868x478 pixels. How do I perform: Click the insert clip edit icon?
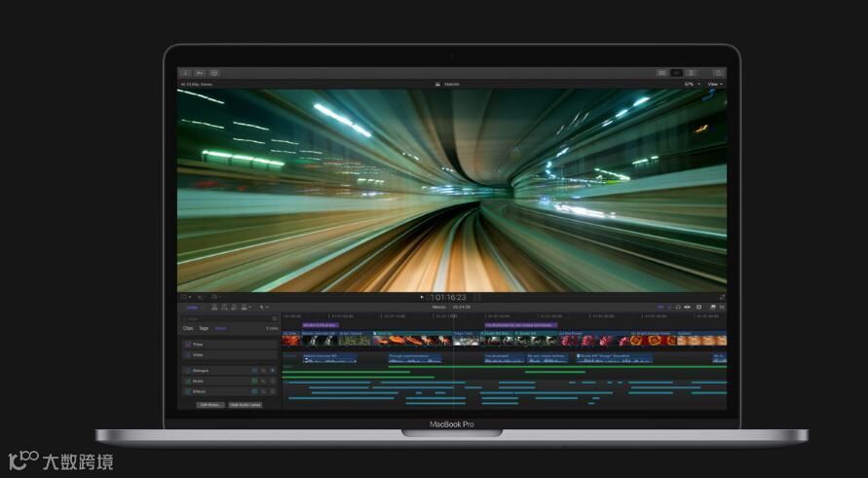pos(224,307)
